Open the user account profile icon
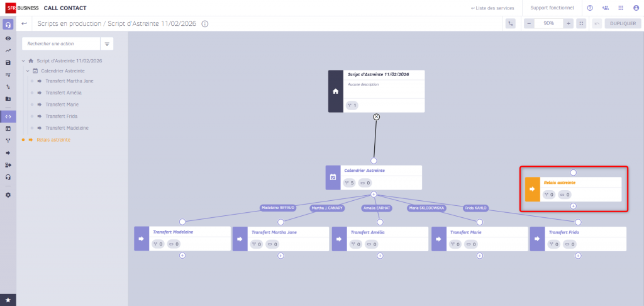This screenshot has width=644, height=306. [636, 8]
